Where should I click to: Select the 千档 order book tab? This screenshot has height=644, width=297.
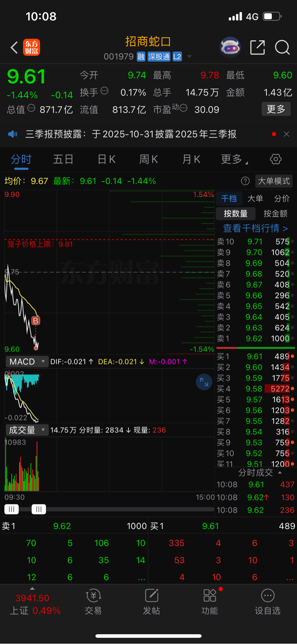click(x=229, y=199)
